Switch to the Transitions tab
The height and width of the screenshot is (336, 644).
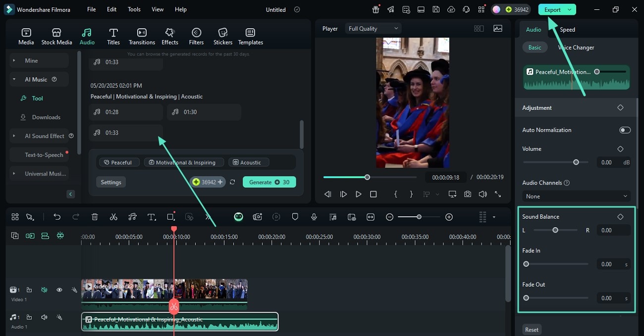pos(142,37)
